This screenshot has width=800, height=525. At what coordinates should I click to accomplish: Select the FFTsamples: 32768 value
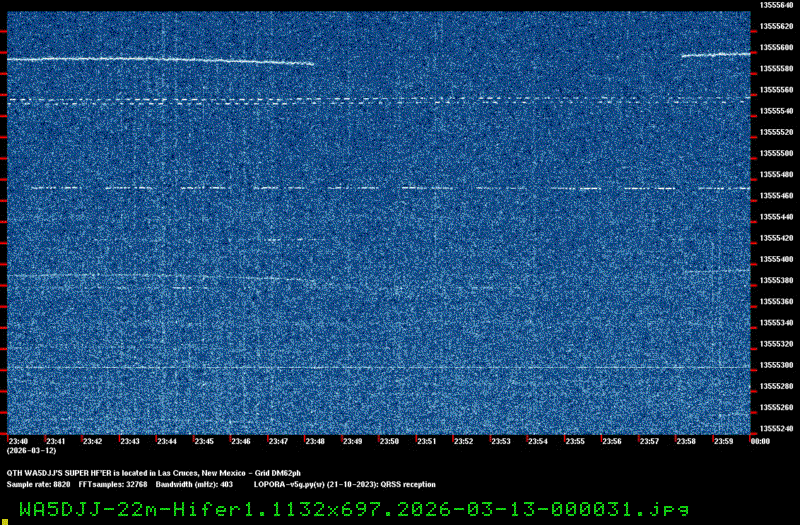tap(113, 485)
